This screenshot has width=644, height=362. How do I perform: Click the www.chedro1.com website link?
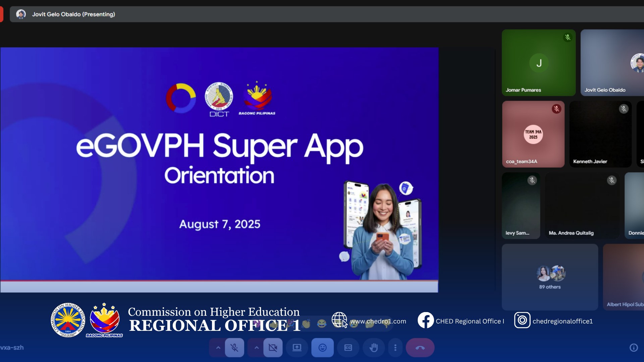click(378, 321)
